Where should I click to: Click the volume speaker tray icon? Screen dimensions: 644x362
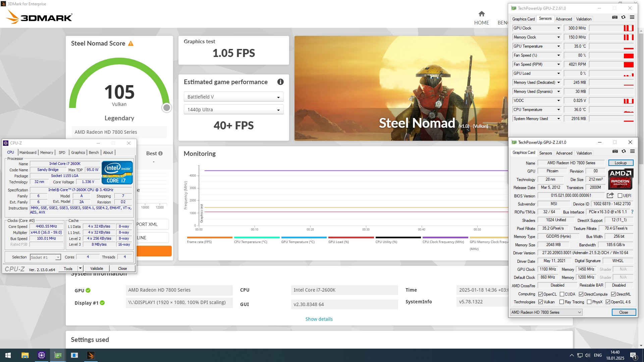588,355
